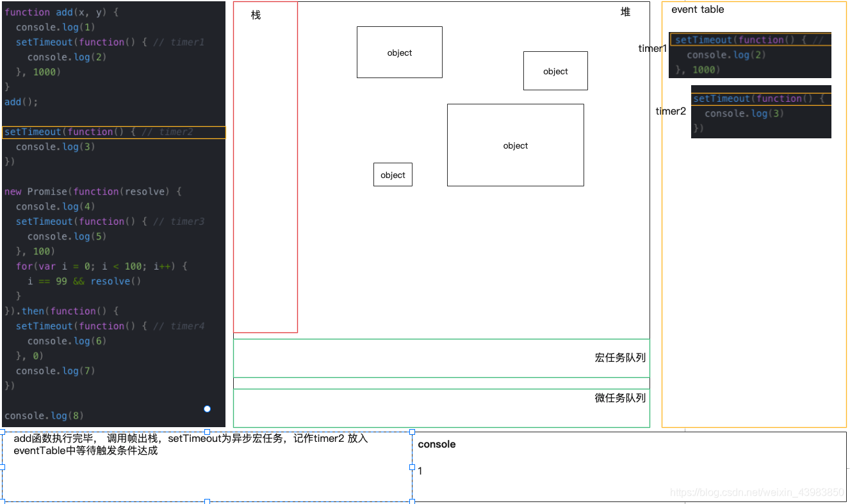Click the description text starting "add函数执行完毕"

pos(191,444)
